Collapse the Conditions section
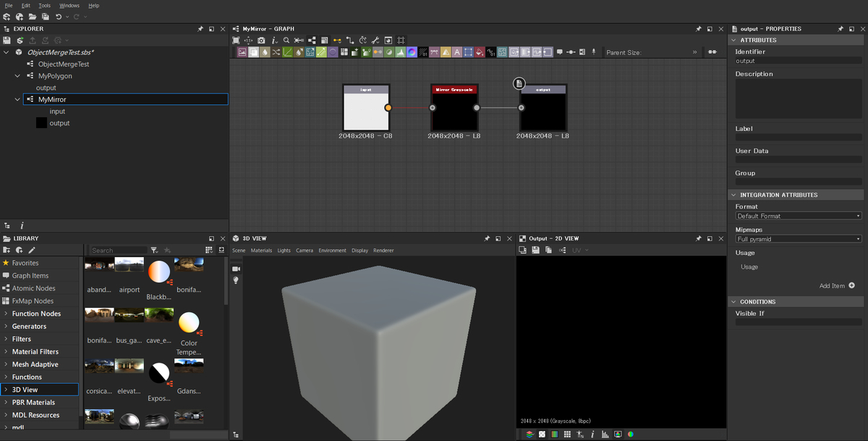Image resolution: width=868 pixels, height=441 pixels. [733, 301]
